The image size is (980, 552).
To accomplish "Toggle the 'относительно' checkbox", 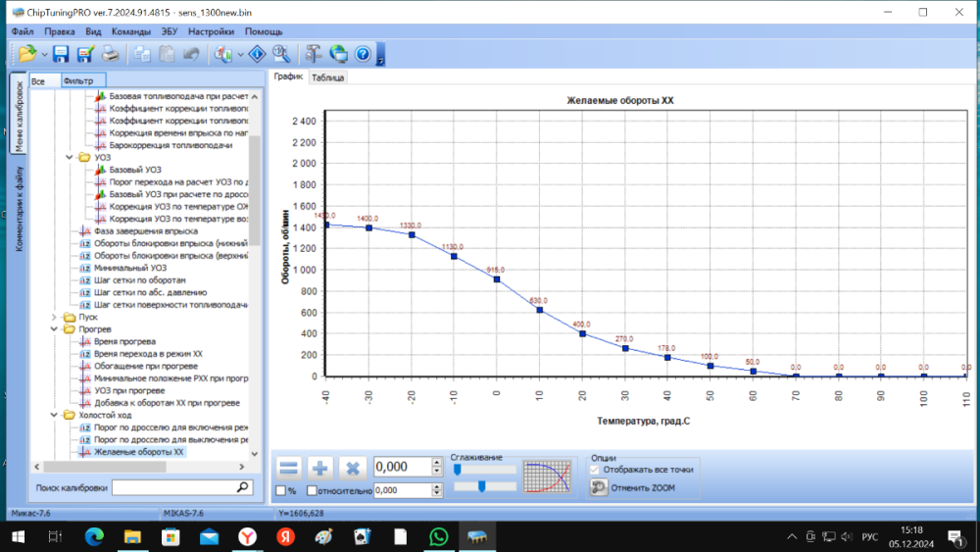I will (313, 490).
